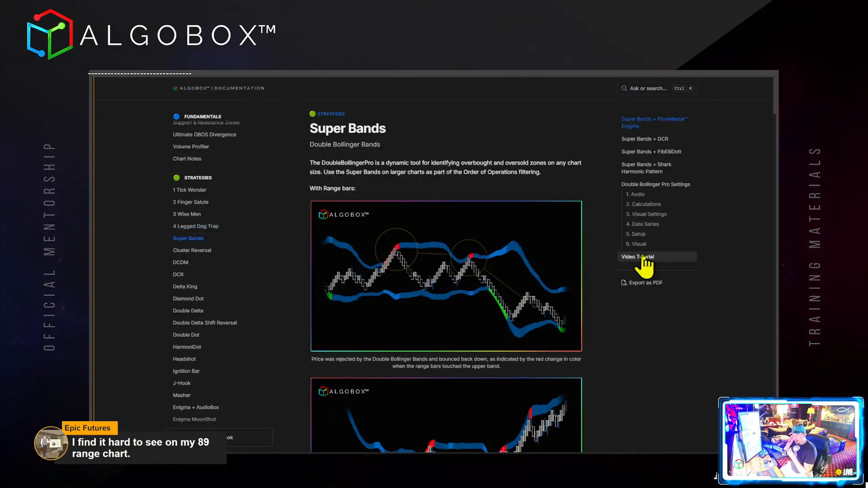Image resolution: width=868 pixels, height=488 pixels.
Task: Go to Volume Profiler page
Action: coord(191,147)
